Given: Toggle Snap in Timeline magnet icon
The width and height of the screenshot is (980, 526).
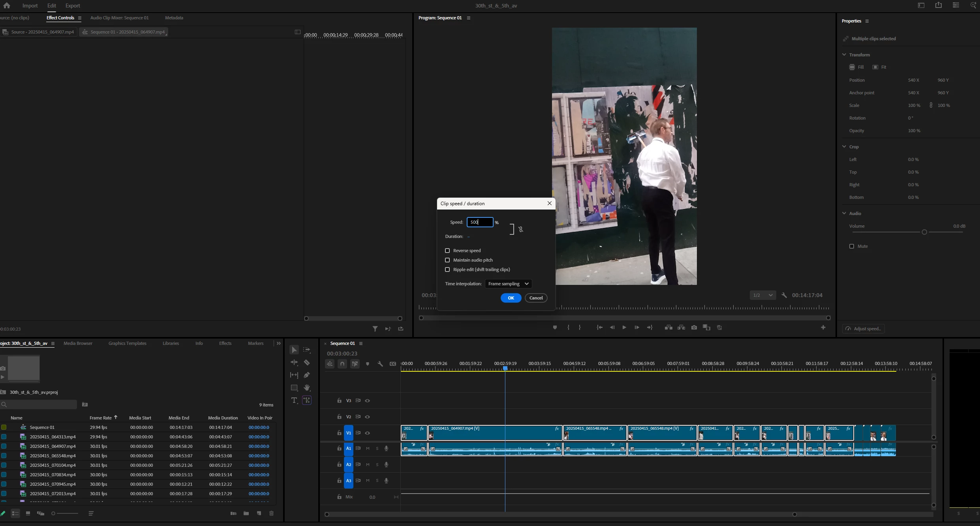Looking at the screenshot, I should pos(342,364).
